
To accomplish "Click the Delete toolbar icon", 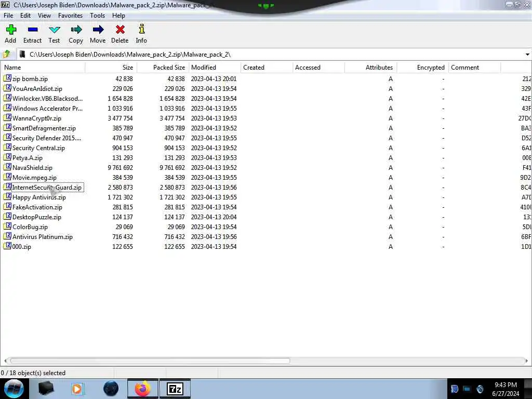I will (x=120, y=30).
